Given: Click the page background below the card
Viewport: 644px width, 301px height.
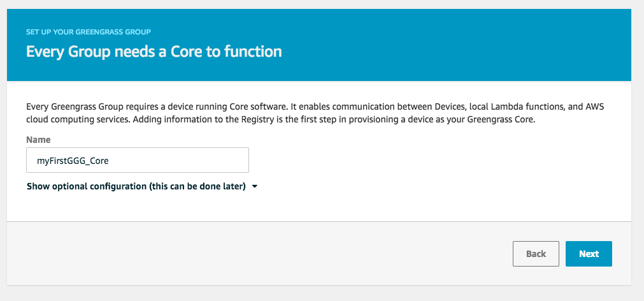Looking at the screenshot, I should (x=318, y=293).
